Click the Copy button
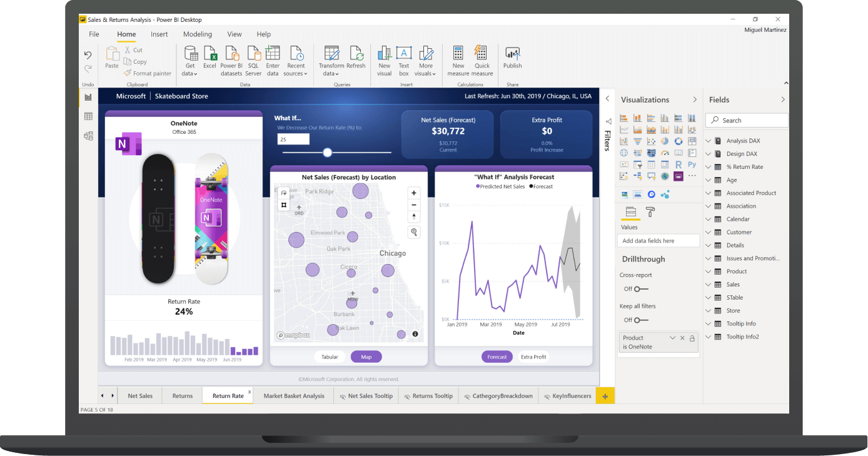The height and width of the screenshot is (456, 868). click(135, 61)
